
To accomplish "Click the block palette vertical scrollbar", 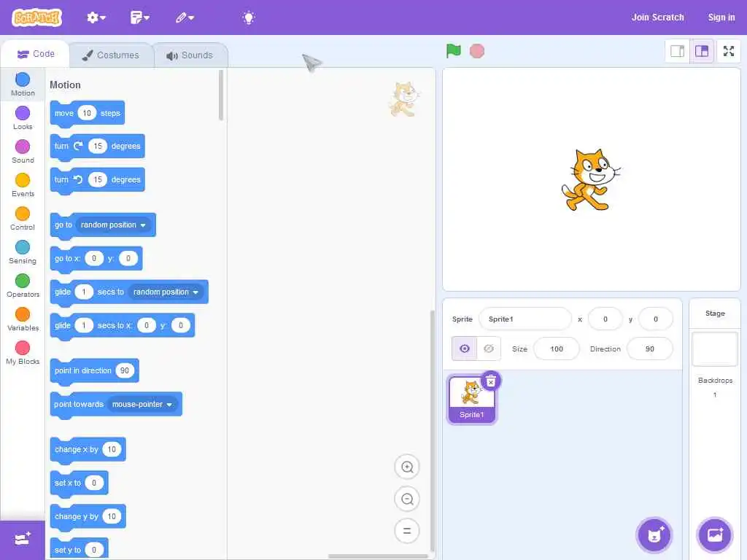I will pyautogui.click(x=221, y=96).
